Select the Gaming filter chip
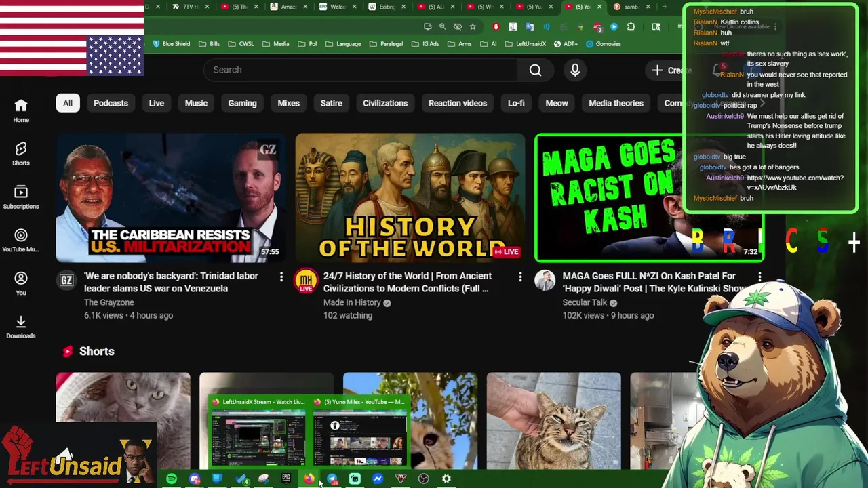 click(242, 103)
